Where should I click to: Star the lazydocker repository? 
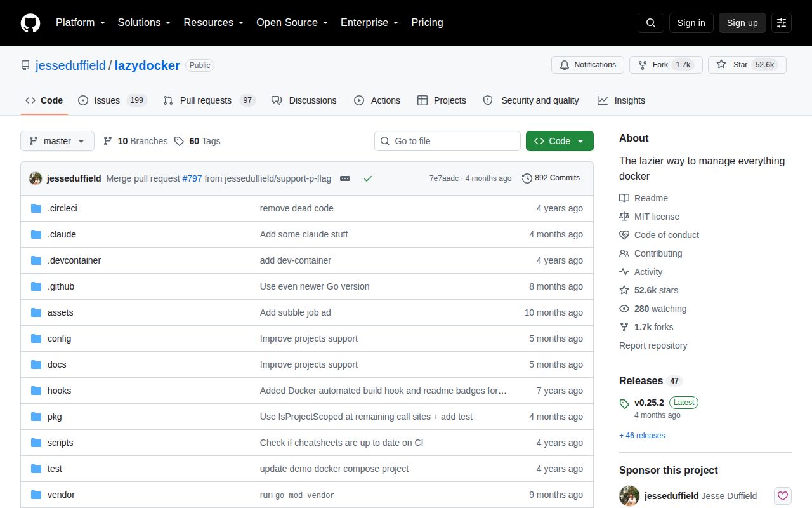point(747,65)
